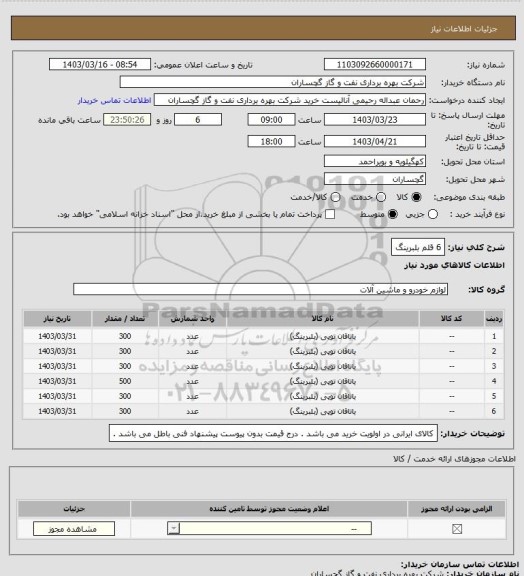Click the نام کالا column header
The height and width of the screenshot is (576, 524).
323,319
